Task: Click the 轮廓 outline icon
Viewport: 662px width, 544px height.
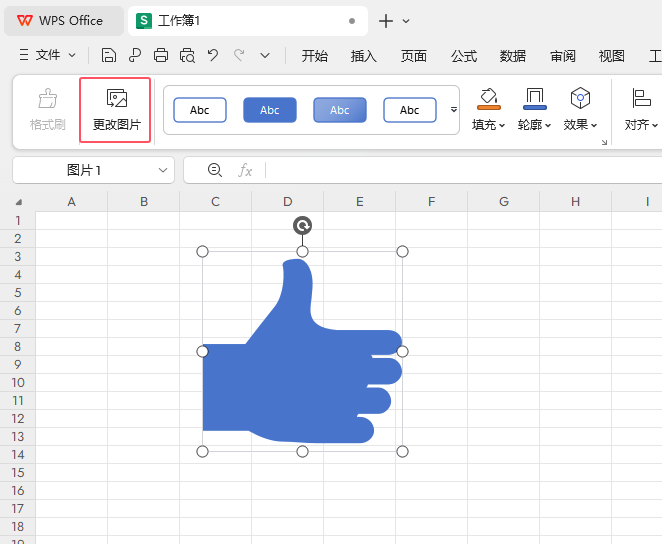Action: 534,99
